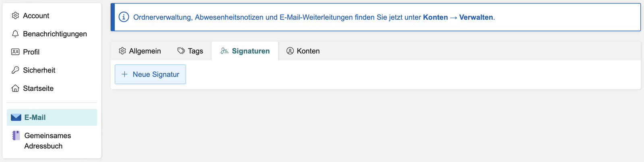Click the plus icon in Neue Signatur
This screenshot has width=644, height=162.
pos(125,75)
